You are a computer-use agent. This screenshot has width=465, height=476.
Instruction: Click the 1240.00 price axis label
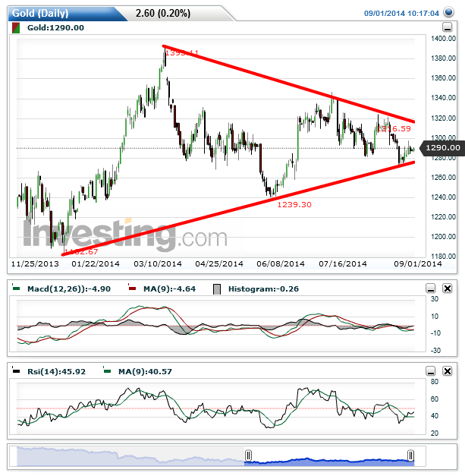point(443,197)
